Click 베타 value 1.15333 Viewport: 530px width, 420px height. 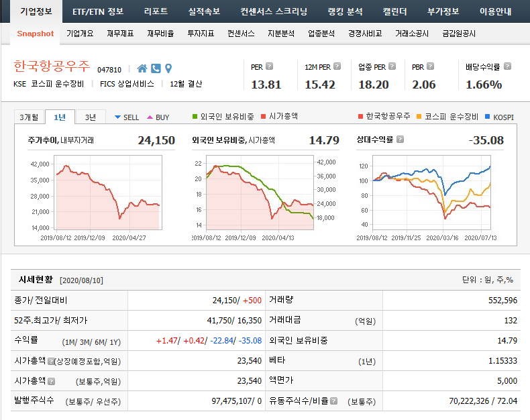tap(502, 361)
